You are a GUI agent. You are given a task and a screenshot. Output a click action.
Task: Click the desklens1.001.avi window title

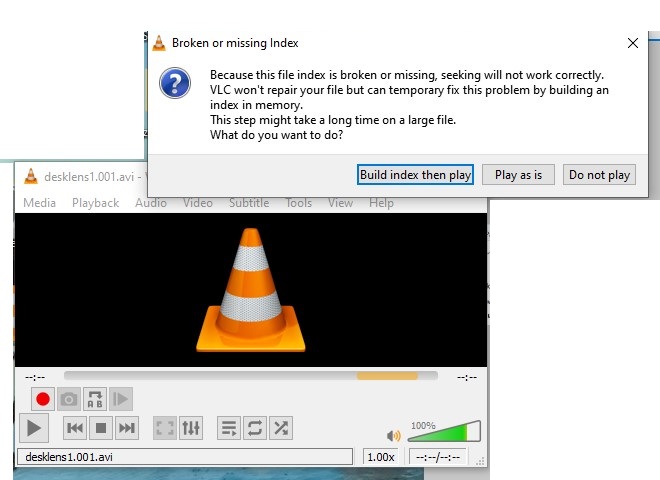click(x=89, y=177)
